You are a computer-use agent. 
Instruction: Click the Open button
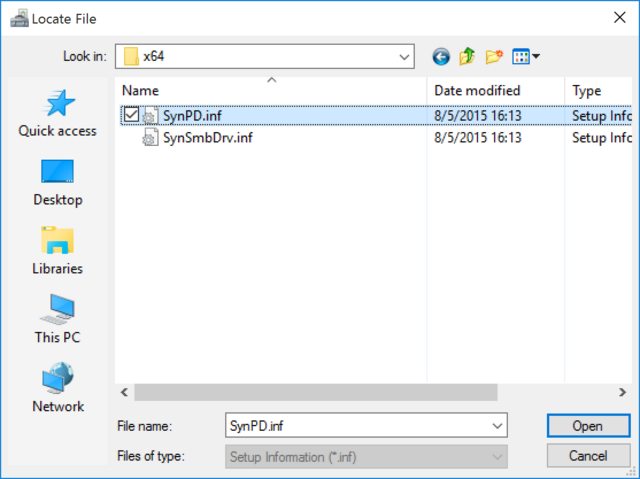click(588, 426)
